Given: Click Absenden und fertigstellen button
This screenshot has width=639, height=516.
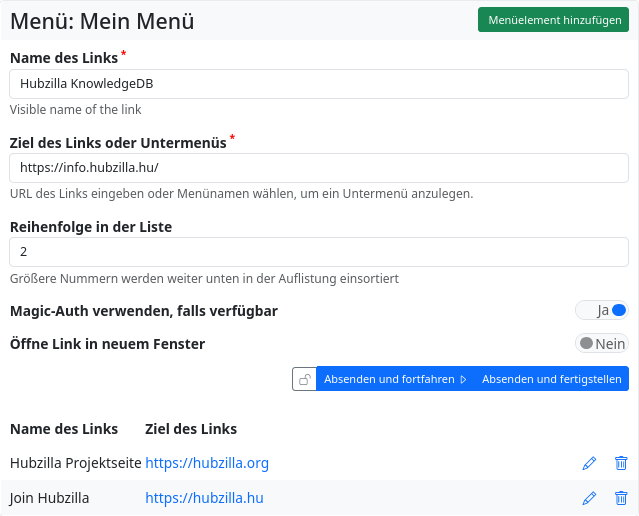Looking at the screenshot, I should [x=552, y=379].
